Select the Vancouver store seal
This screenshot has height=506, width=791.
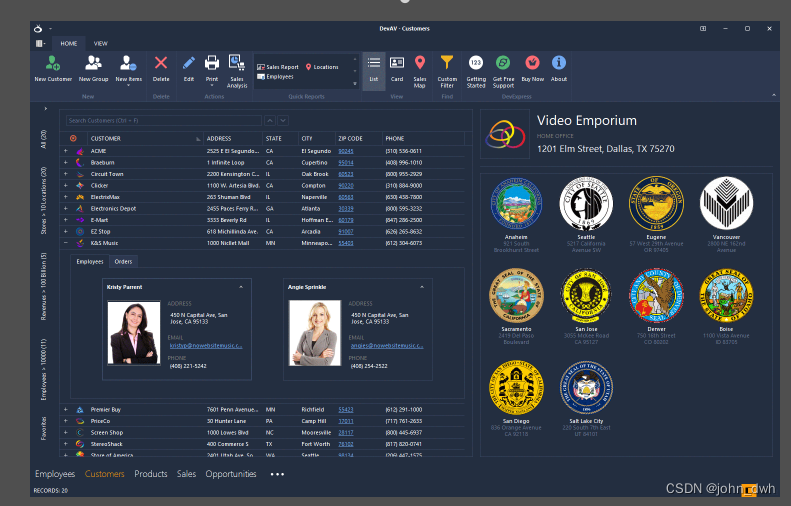click(726, 203)
